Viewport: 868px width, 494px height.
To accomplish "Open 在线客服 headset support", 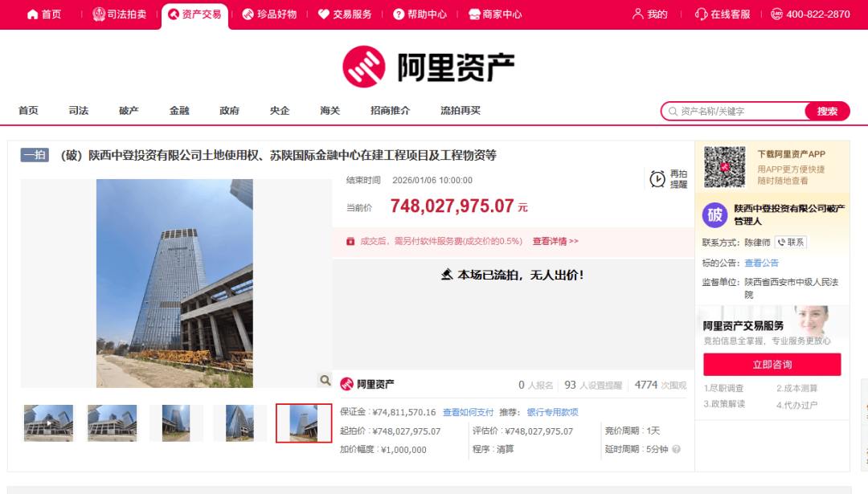I will coord(722,14).
